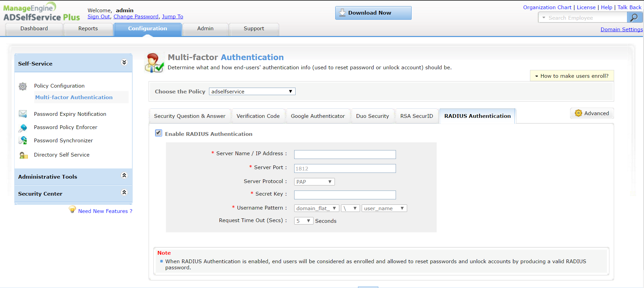
Task: Click the Server Name / IP Address field
Action: 345,155
